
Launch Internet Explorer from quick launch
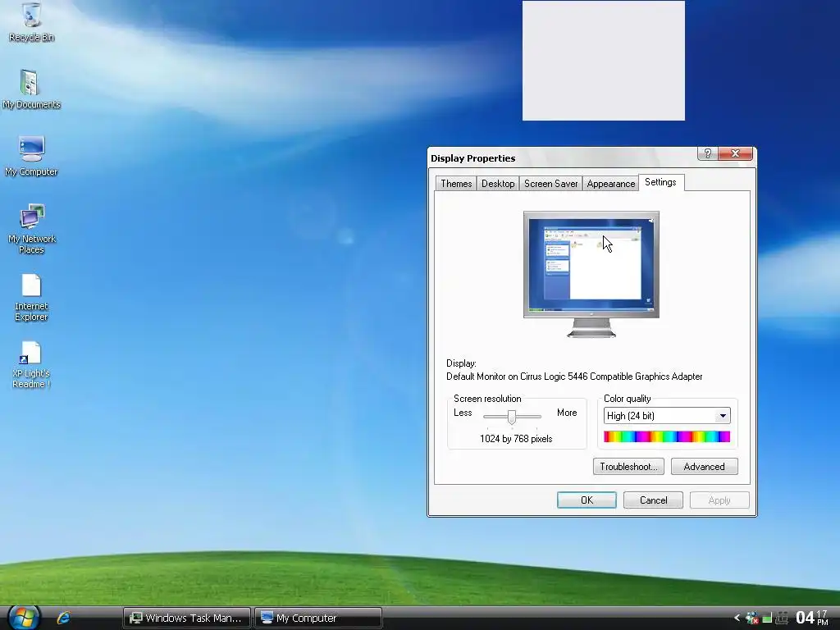(x=63, y=618)
